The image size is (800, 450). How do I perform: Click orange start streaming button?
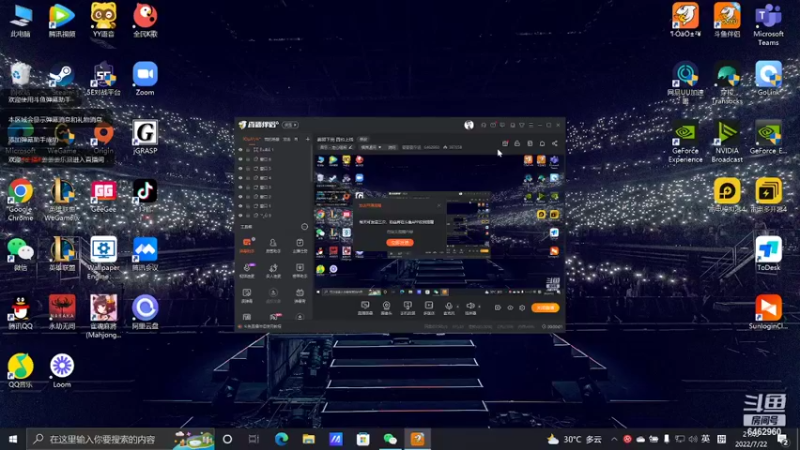click(545, 308)
